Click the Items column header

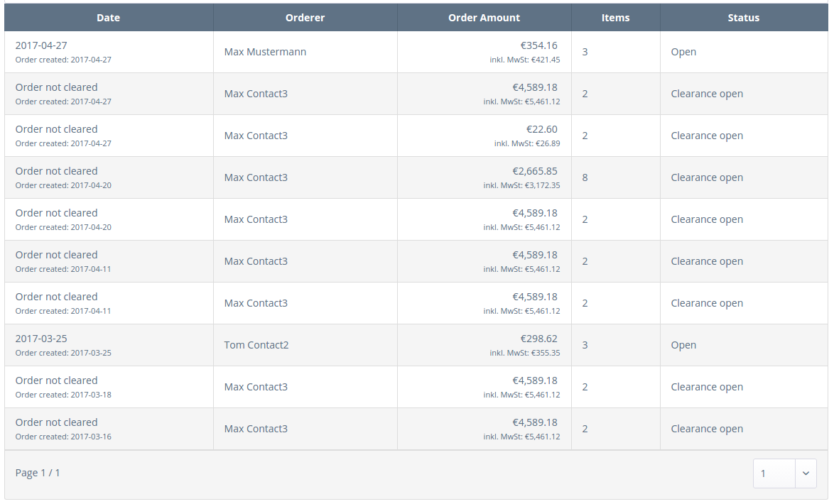click(x=615, y=18)
